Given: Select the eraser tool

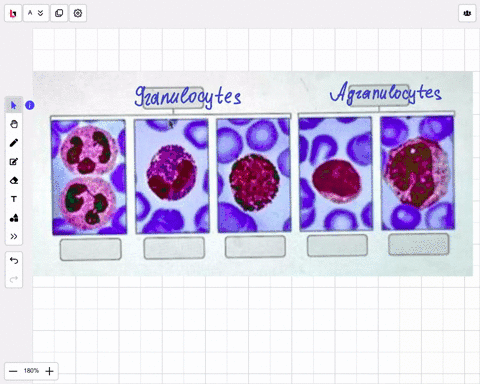Looking at the screenshot, I should [14, 180].
